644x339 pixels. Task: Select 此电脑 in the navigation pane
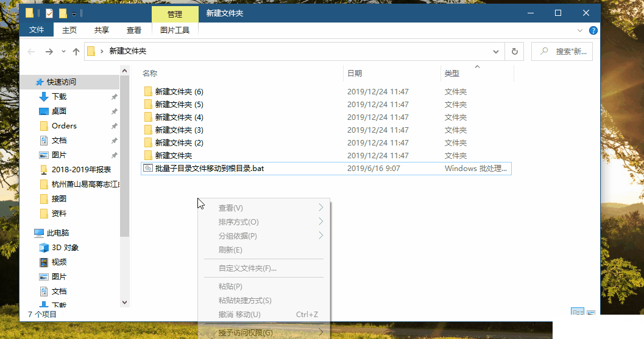pos(57,232)
